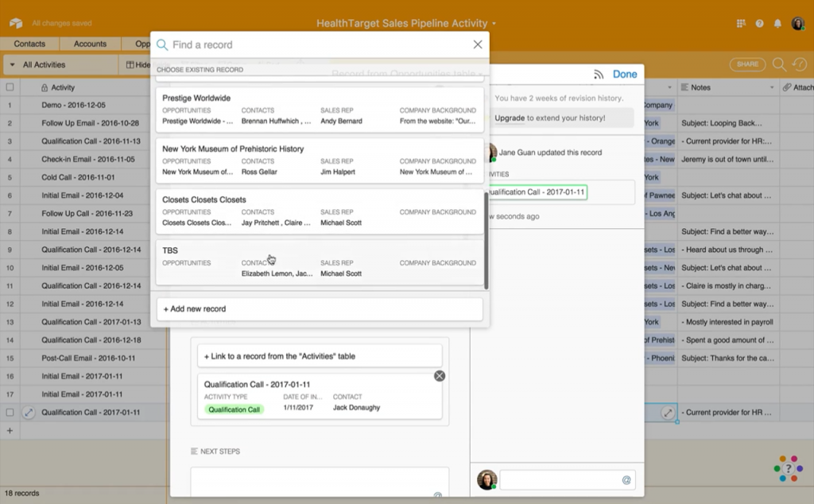Expand the base title dropdown arrow
814x504 pixels.
494,24
